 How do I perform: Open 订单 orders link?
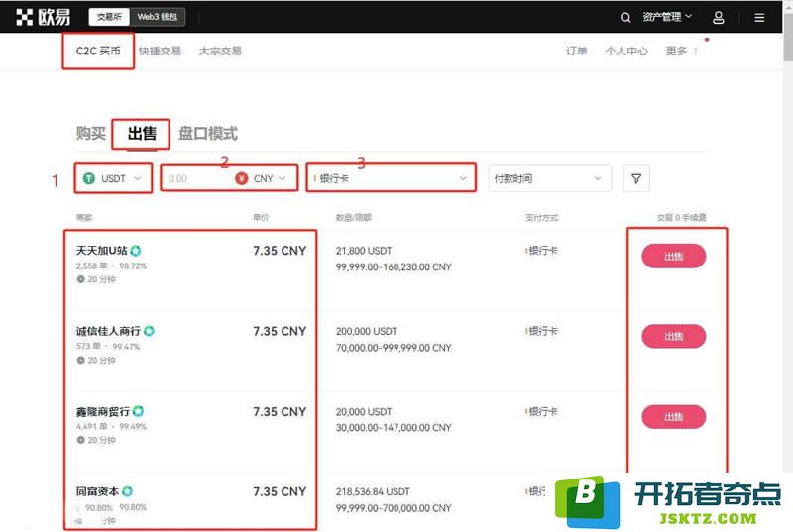577,52
